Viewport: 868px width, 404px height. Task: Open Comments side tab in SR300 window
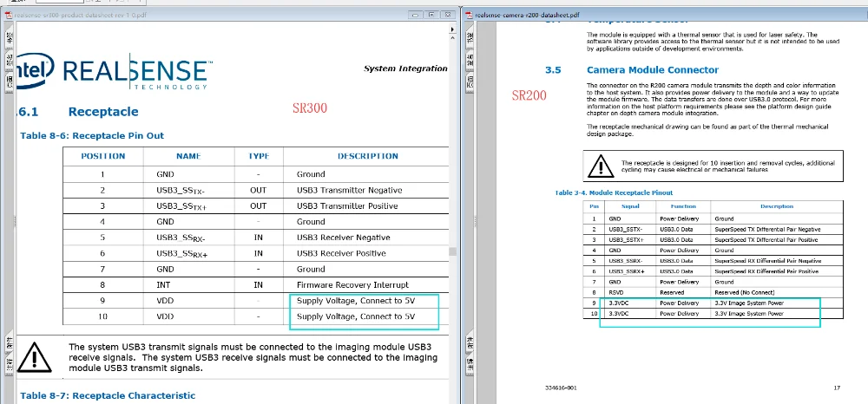[x=10, y=363]
